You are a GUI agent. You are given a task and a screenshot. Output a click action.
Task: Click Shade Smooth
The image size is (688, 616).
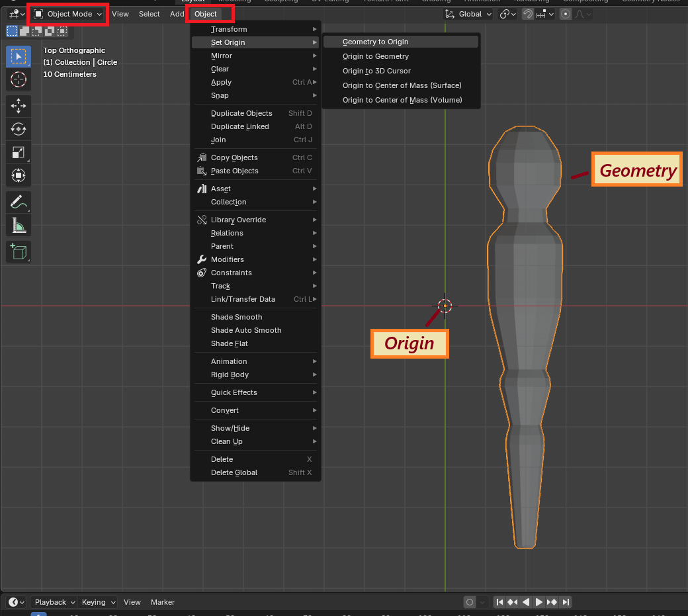point(255,317)
